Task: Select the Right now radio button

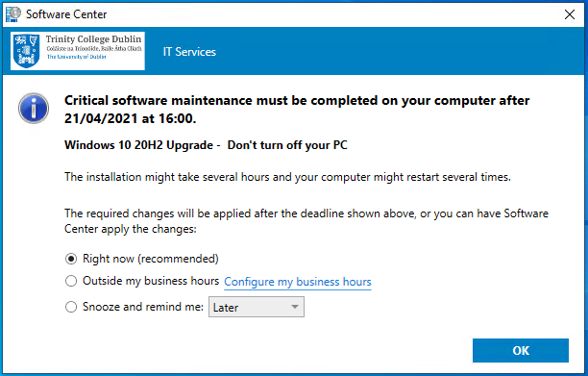Action: pyautogui.click(x=71, y=259)
